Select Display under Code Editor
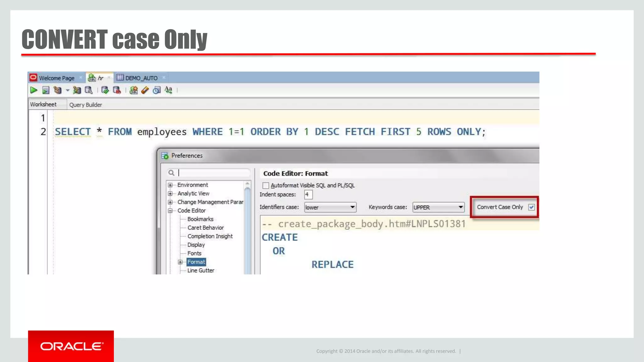This screenshot has width=644, height=362. [x=196, y=245]
